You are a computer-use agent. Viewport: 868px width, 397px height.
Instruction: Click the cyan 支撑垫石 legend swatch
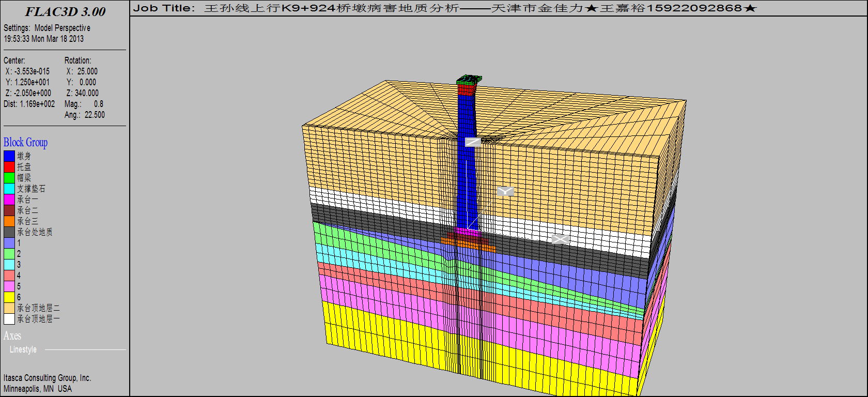9,189
